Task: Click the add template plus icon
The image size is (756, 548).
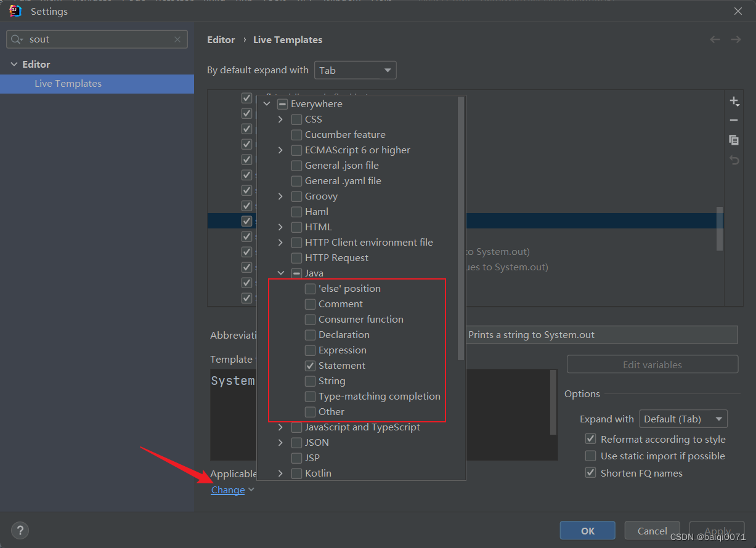Action: pos(734,101)
